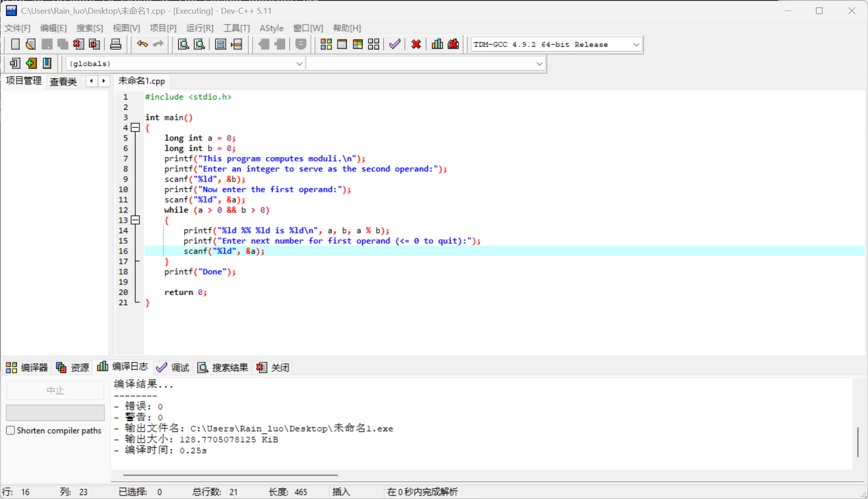
Task: Click the Open file toolbar icon
Action: (31, 44)
